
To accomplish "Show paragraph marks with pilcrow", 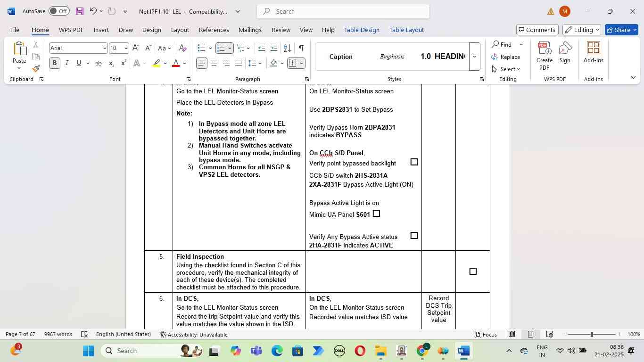I will [x=301, y=48].
